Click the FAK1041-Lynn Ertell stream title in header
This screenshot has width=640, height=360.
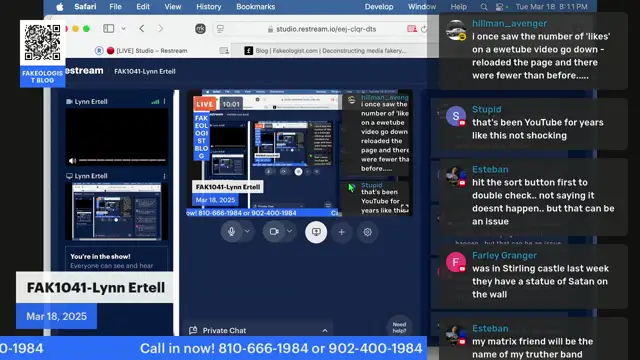click(x=145, y=71)
